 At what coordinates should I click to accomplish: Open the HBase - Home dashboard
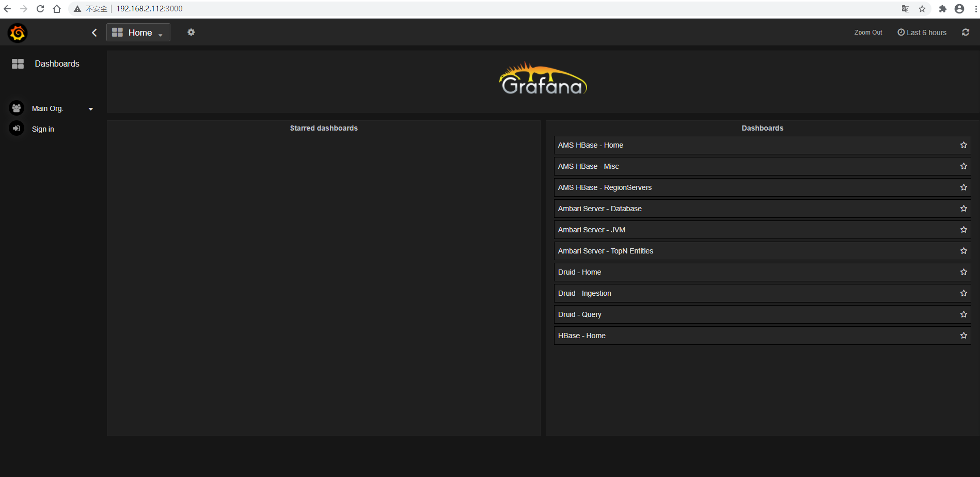click(762, 336)
